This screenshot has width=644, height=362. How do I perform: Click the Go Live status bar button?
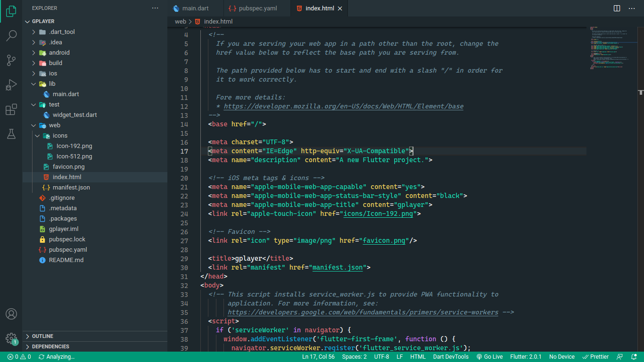(489, 357)
